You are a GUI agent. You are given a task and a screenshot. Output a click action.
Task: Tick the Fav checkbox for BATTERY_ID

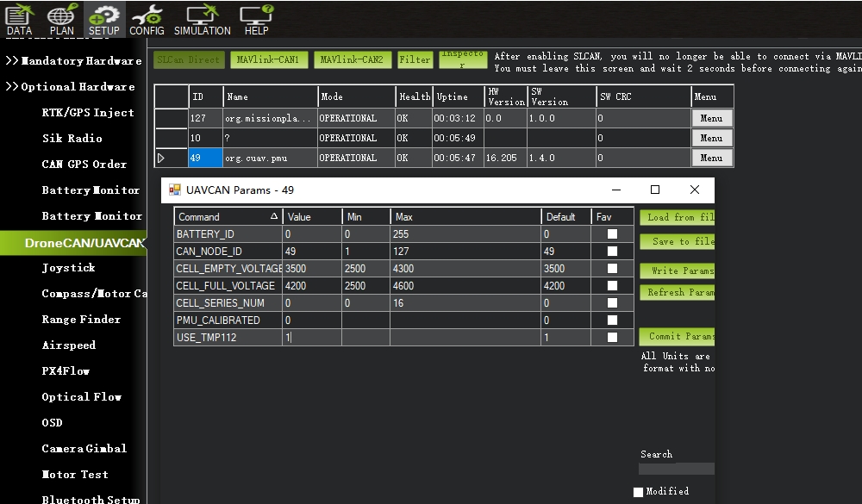point(612,234)
